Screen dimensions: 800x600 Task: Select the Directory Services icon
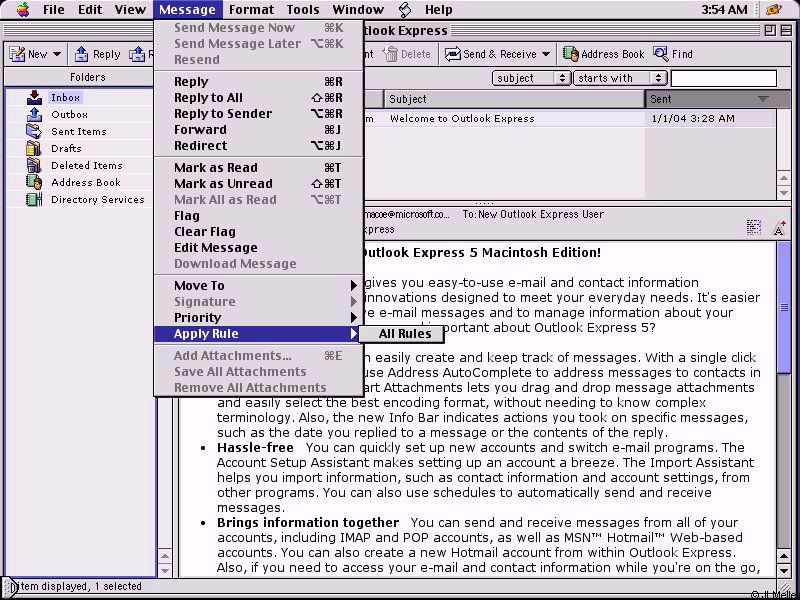(34, 199)
